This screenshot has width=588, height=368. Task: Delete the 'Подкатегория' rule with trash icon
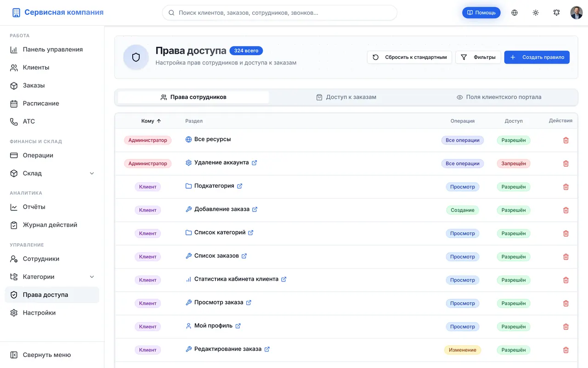(566, 187)
